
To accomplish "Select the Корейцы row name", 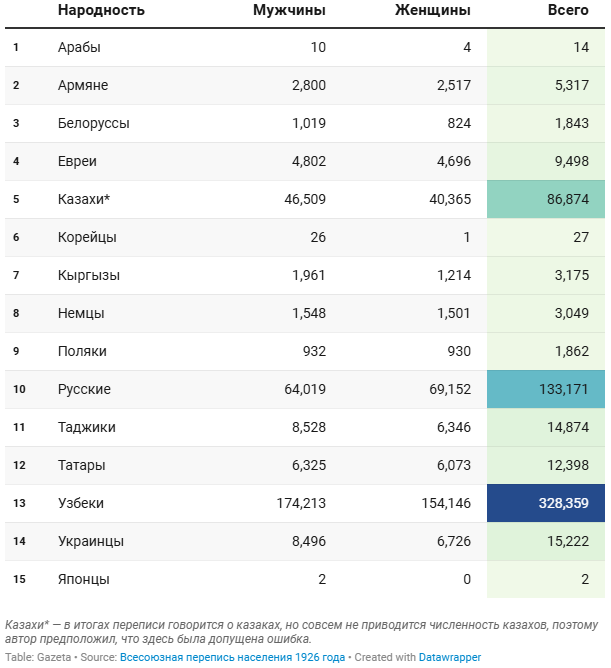I will click(87, 237).
